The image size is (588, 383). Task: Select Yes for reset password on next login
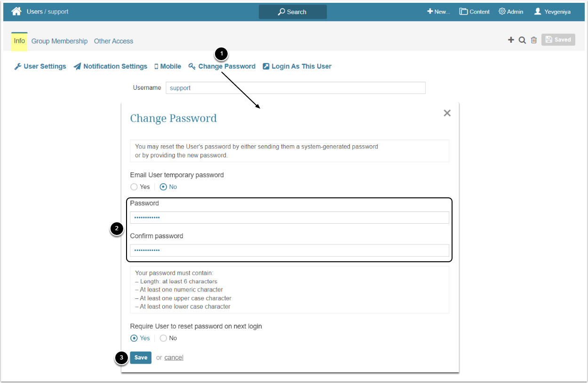pos(135,338)
